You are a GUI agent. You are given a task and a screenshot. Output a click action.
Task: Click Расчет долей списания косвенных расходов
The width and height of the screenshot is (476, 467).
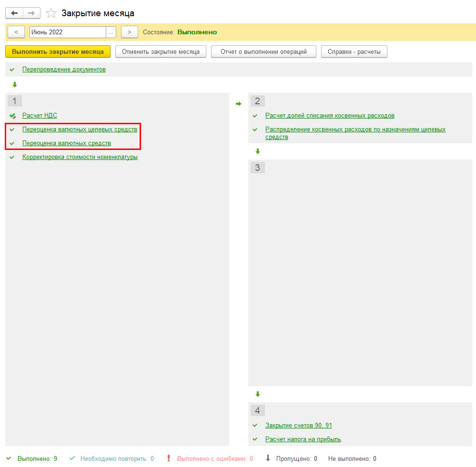tap(330, 116)
